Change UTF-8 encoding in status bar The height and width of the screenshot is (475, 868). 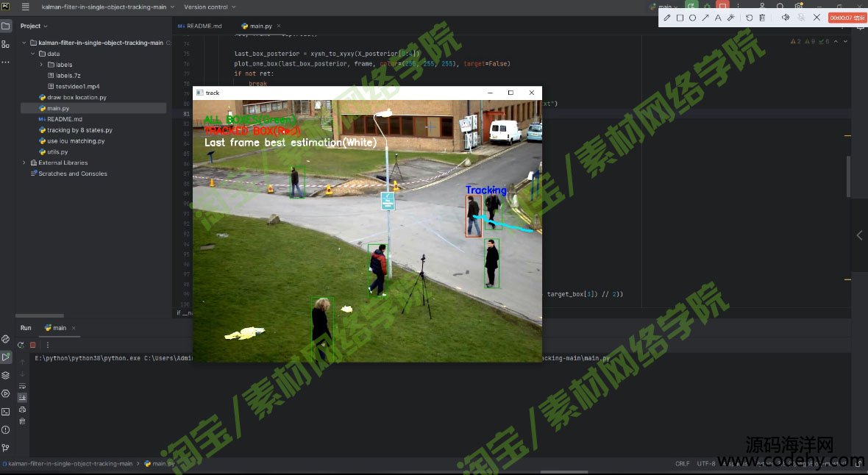706,464
